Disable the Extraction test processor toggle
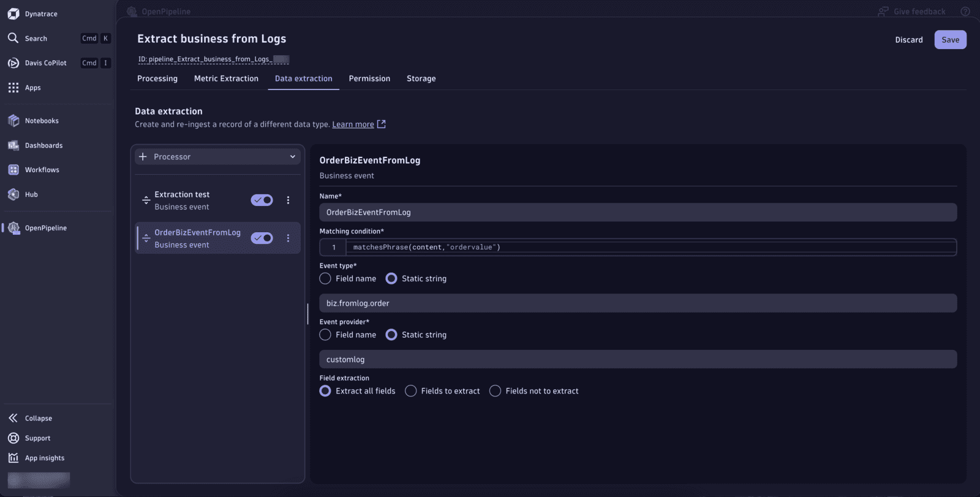Screen dimensions: 980x497 262,200
